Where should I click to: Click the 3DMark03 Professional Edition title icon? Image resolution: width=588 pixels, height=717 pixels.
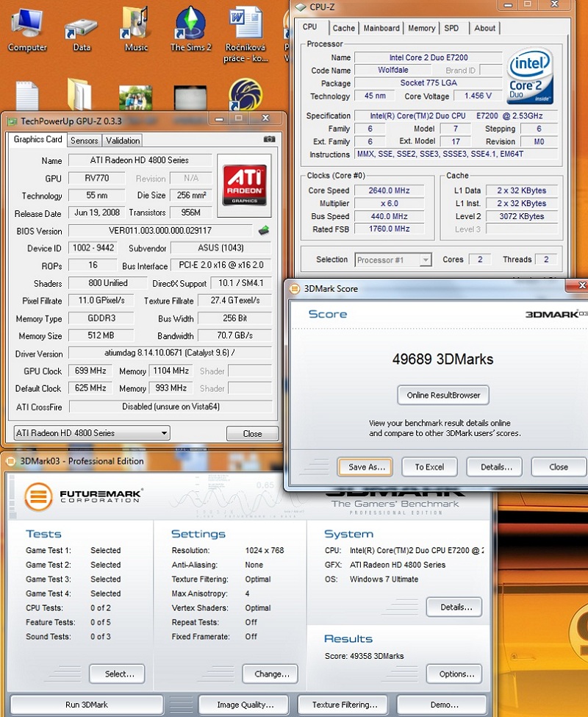(x=10, y=461)
